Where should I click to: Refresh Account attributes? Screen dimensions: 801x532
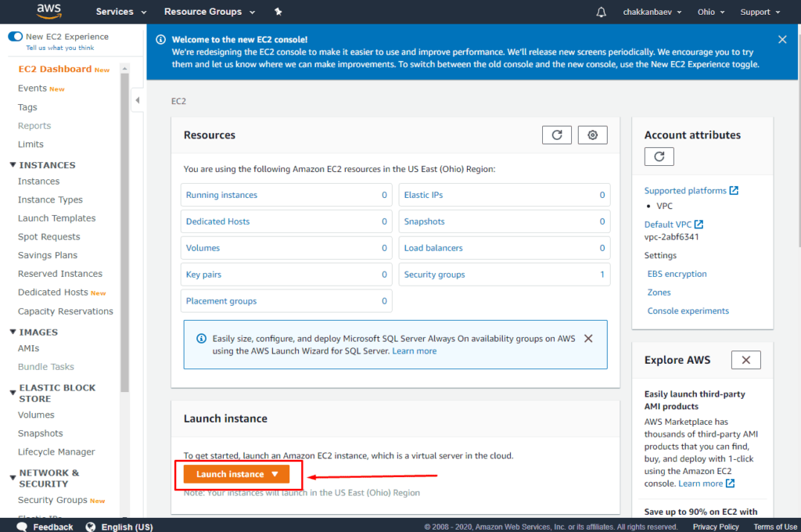pos(659,156)
